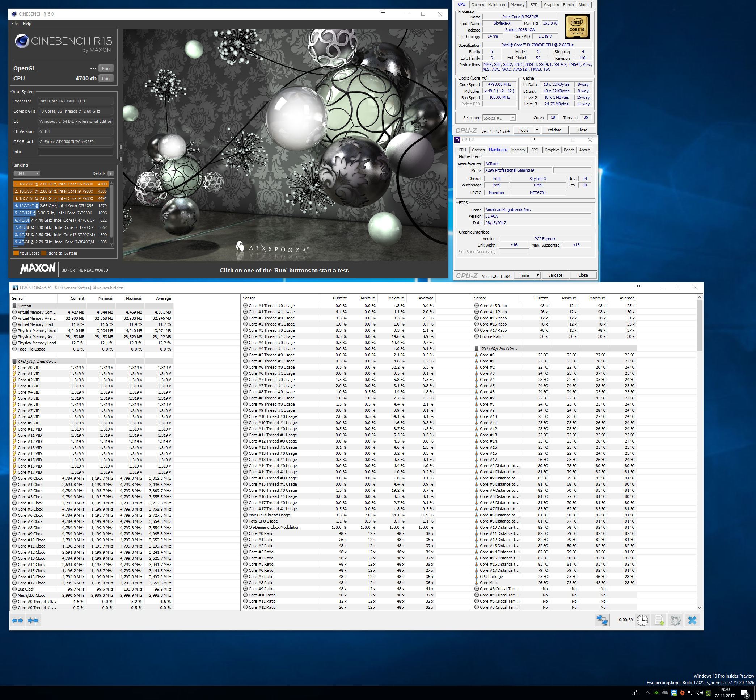
Task: Start logging with the spreadsheet plus icon
Action: pyautogui.click(x=659, y=620)
